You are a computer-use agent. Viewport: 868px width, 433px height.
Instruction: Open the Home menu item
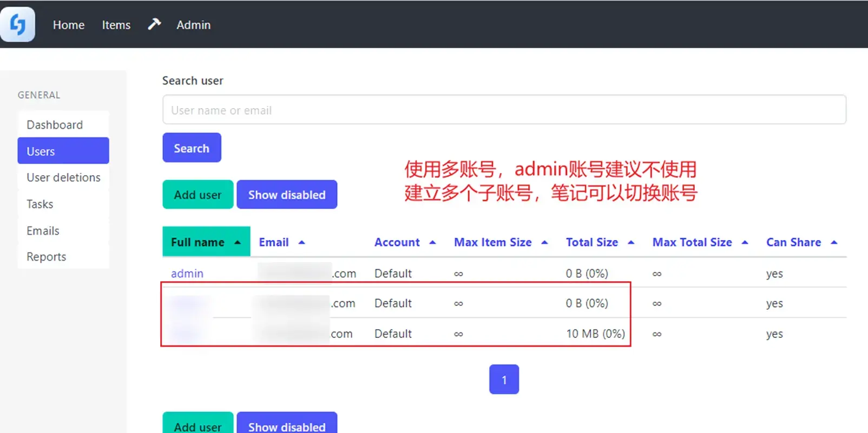tap(69, 25)
